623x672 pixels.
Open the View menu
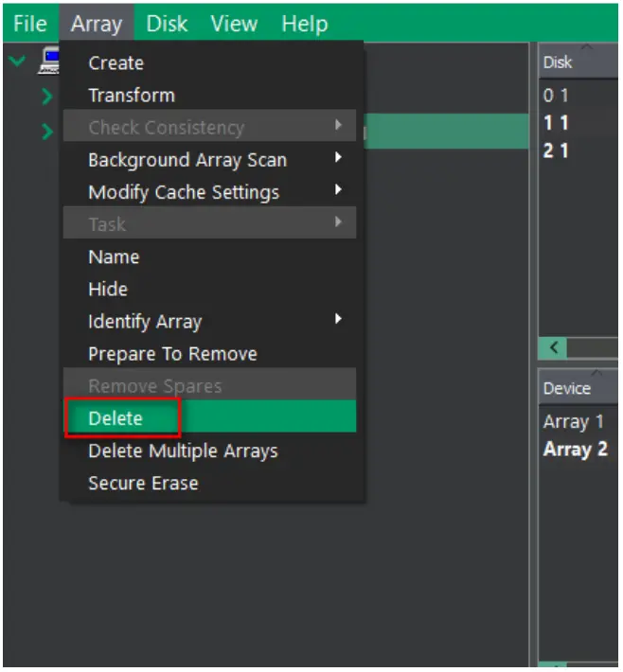click(233, 24)
